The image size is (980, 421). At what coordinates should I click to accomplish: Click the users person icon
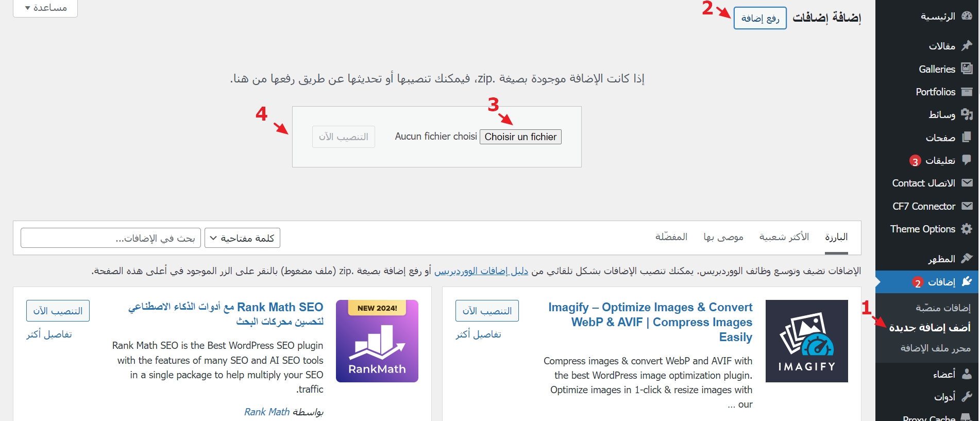(967, 374)
